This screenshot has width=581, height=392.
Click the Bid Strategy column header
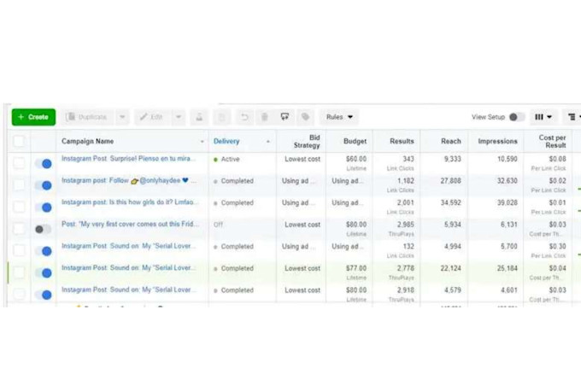pyautogui.click(x=307, y=141)
